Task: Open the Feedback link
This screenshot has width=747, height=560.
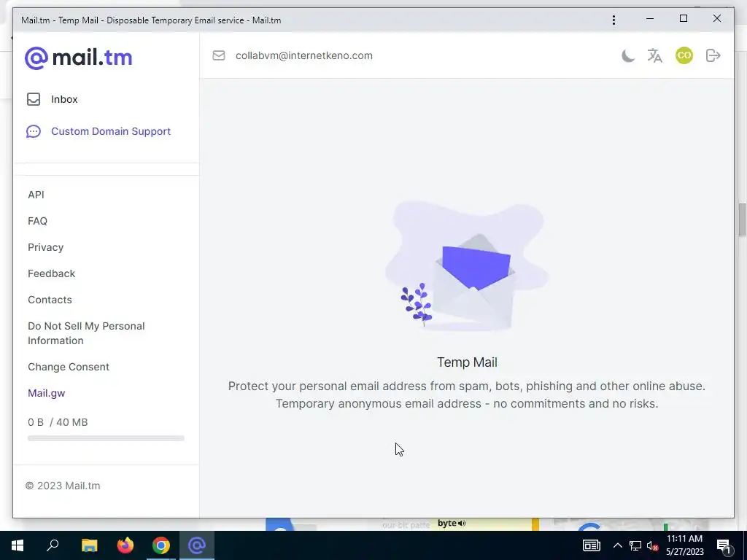Action: pyautogui.click(x=52, y=273)
